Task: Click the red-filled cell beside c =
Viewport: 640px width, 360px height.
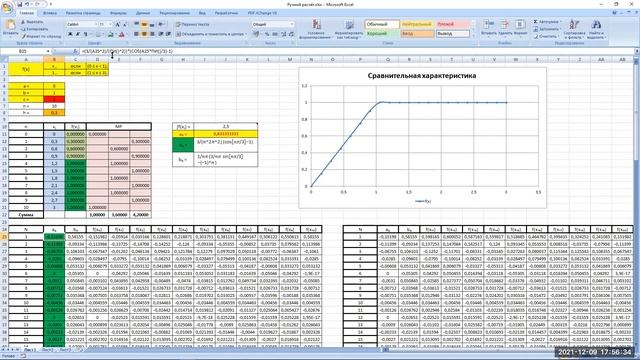Action: (54, 99)
